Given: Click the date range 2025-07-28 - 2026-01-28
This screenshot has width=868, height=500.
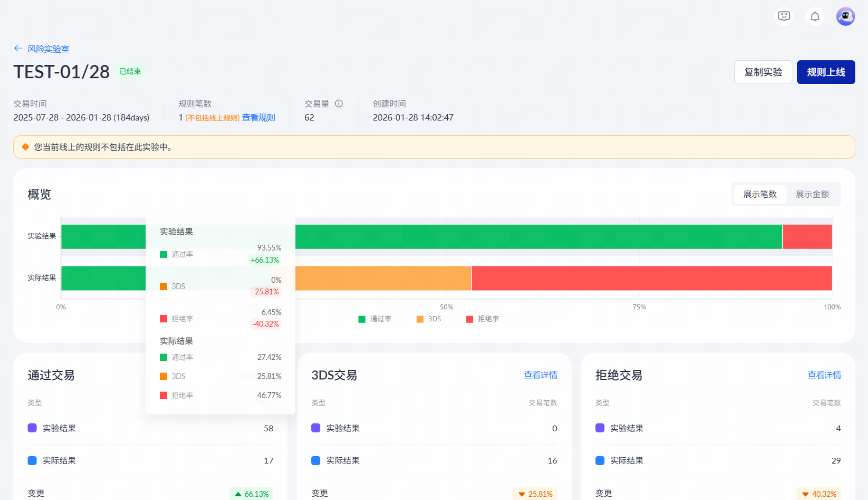Looking at the screenshot, I should (62, 117).
